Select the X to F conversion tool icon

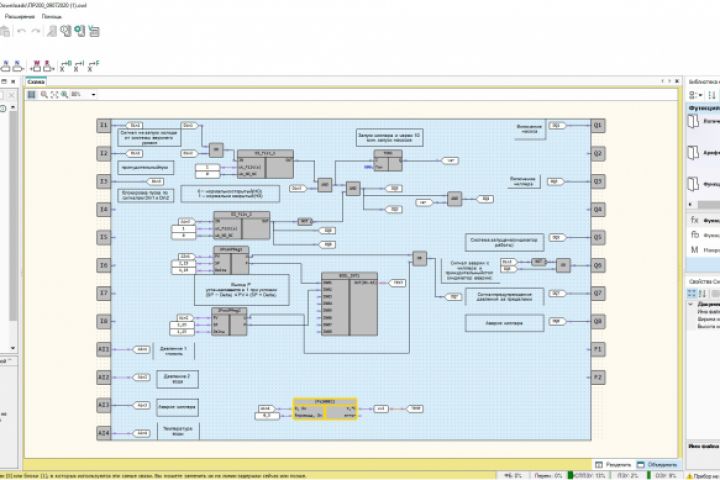pos(93,66)
